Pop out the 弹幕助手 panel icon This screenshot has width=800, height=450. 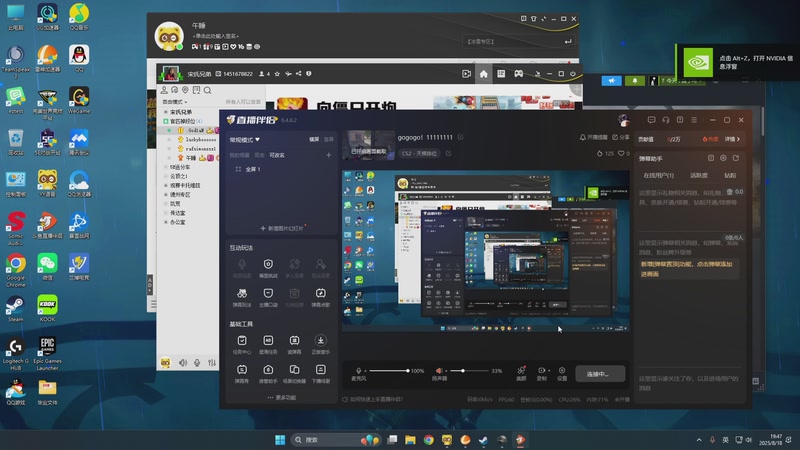pyautogui.click(x=736, y=158)
